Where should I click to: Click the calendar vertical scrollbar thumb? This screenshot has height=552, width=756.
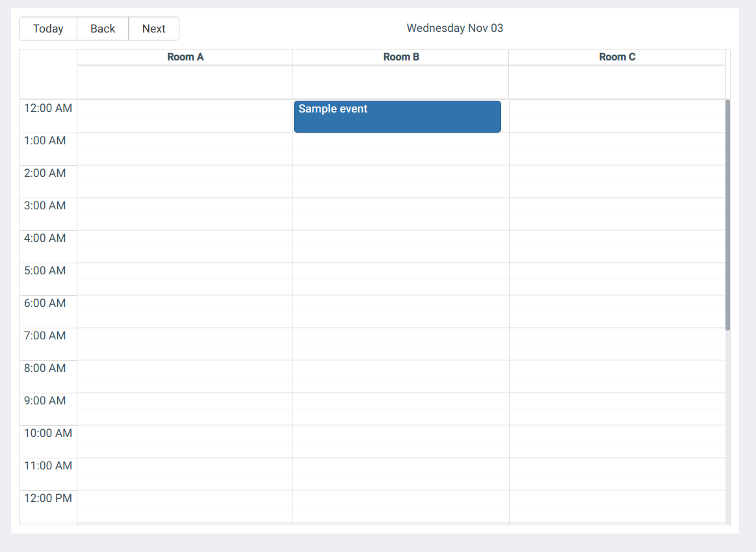click(x=727, y=215)
